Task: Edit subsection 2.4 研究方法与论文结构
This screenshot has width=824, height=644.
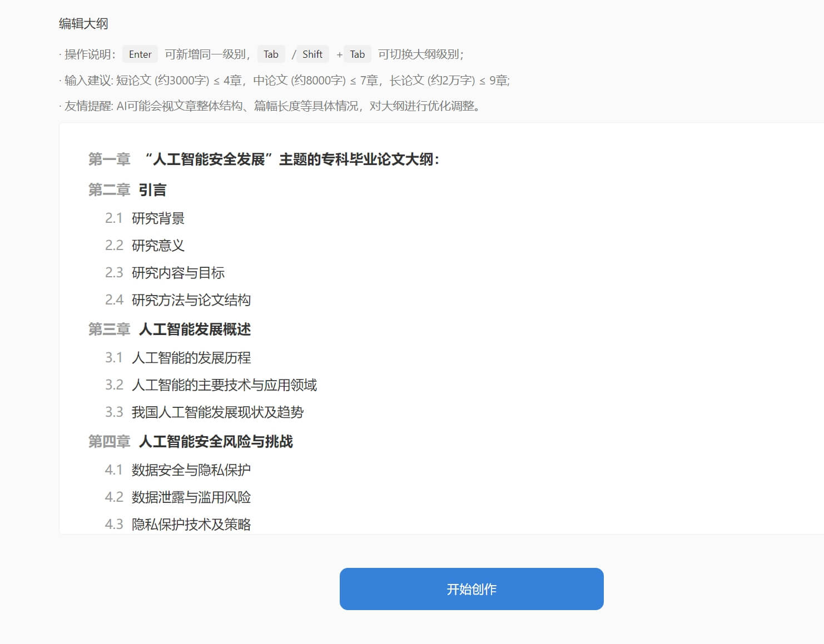Action: tap(191, 300)
